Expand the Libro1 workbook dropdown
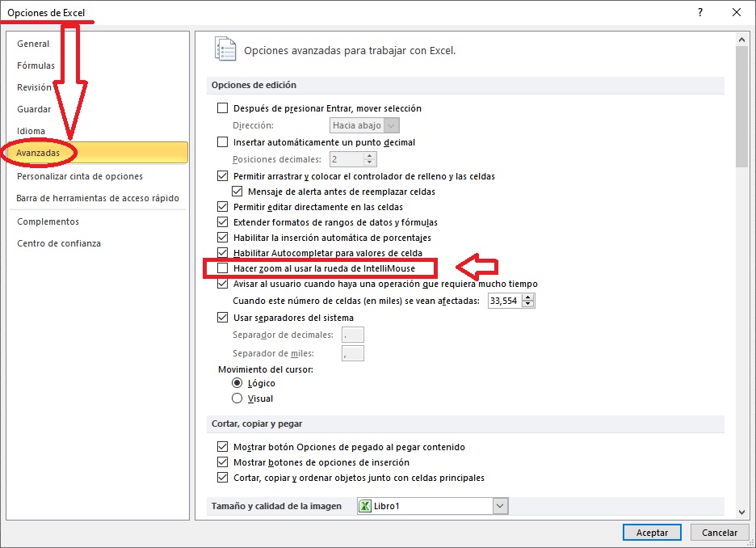This screenshot has width=756, height=548. pos(501,506)
